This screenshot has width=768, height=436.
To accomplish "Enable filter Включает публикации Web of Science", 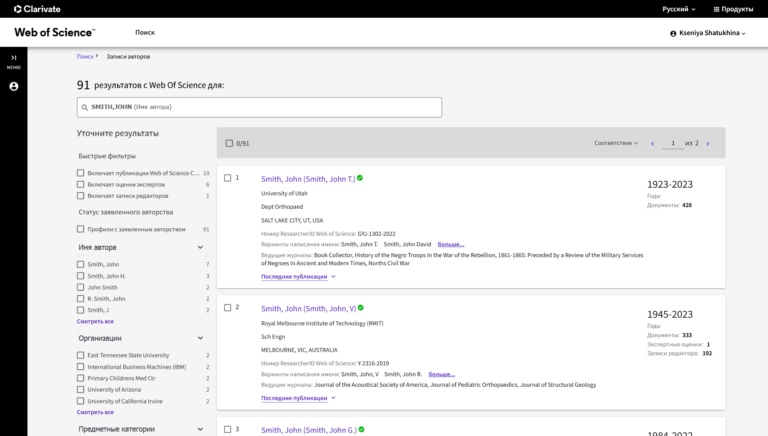I will (x=80, y=173).
